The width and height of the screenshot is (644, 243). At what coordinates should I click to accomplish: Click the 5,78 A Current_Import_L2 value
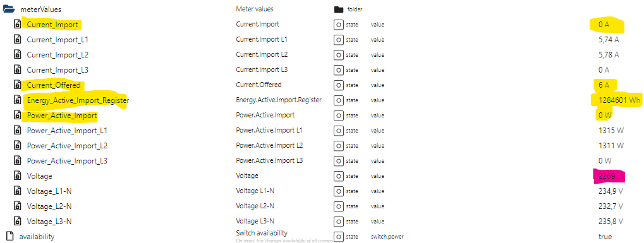tap(609, 54)
